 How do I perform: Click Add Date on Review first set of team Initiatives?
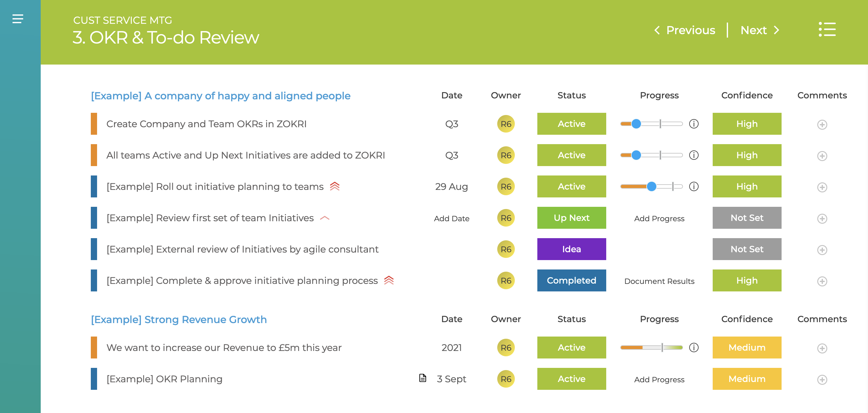(x=452, y=218)
